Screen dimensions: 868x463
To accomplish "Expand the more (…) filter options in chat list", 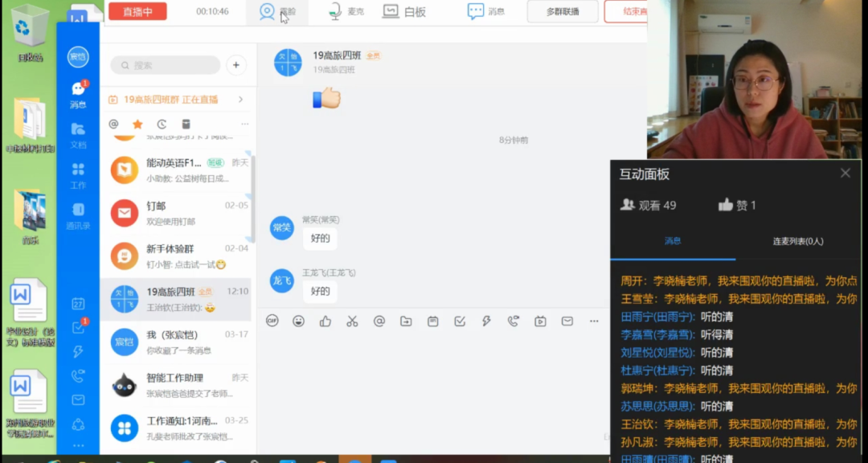I will click(x=244, y=124).
